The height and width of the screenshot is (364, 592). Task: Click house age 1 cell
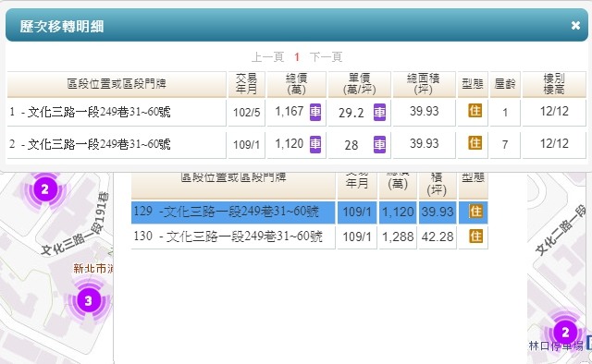pyautogui.click(x=505, y=113)
